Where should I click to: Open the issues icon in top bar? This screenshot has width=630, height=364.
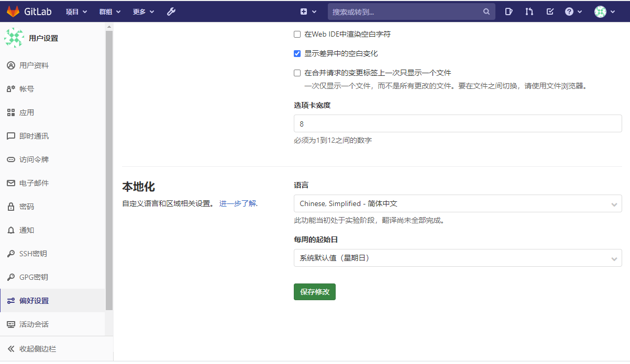[x=509, y=12]
